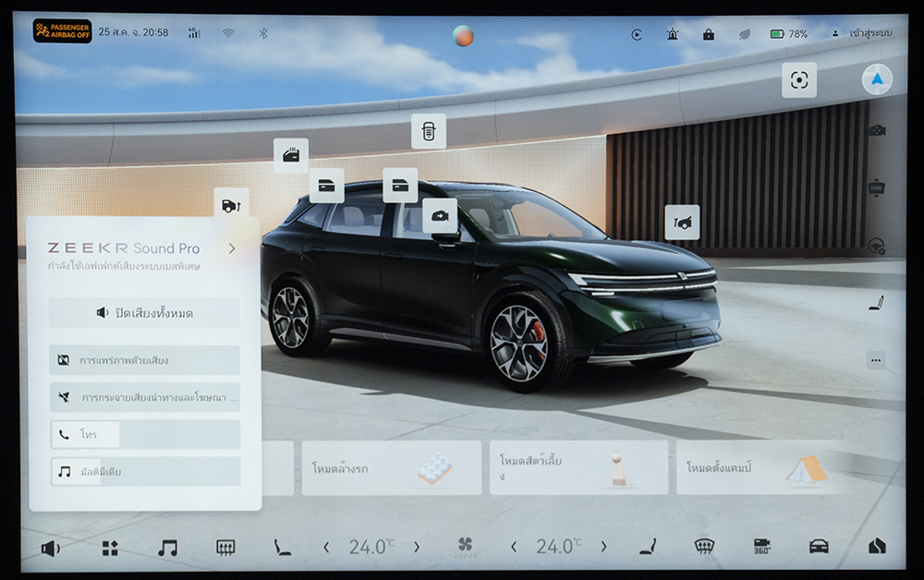The height and width of the screenshot is (580, 924).
Task: Open the app grid launcher
Action: (x=110, y=548)
